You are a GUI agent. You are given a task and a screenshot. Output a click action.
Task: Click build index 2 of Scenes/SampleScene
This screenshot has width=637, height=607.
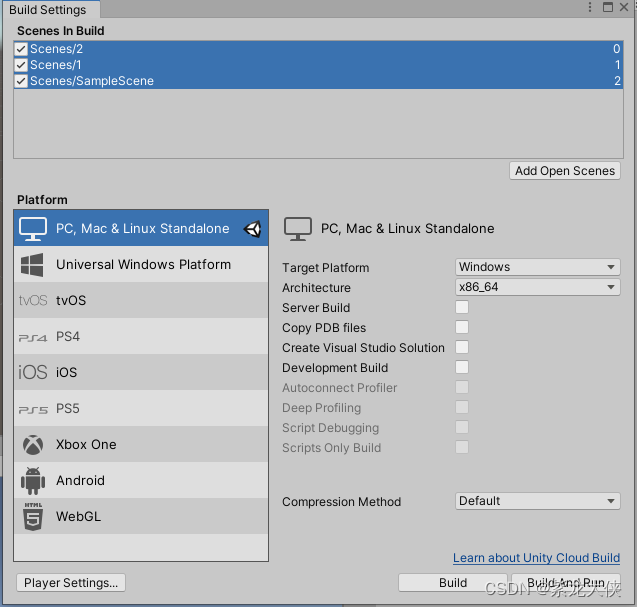tap(617, 81)
